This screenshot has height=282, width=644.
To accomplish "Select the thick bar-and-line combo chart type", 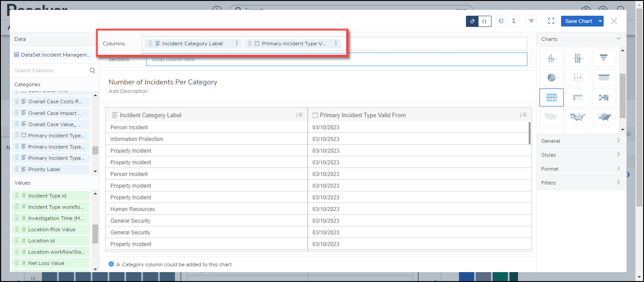I will click(x=578, y=58).
